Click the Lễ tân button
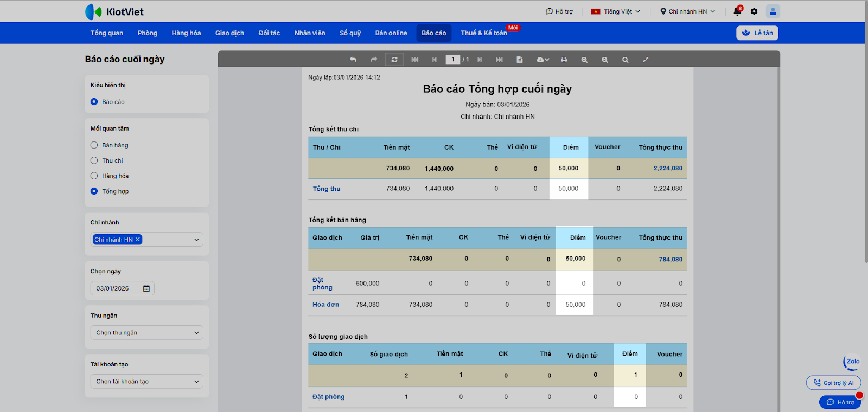The image size is (868, 412). pos(757,33)
